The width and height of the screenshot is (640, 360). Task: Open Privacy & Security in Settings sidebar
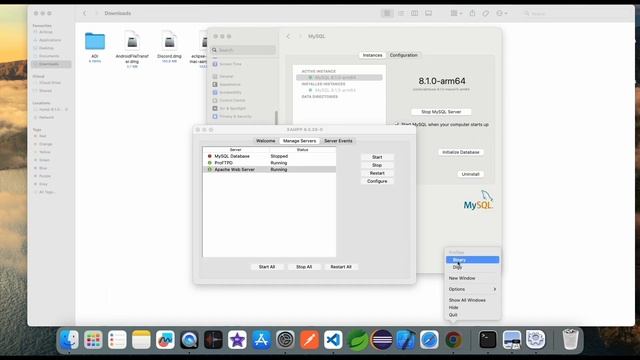coord(235,116)
